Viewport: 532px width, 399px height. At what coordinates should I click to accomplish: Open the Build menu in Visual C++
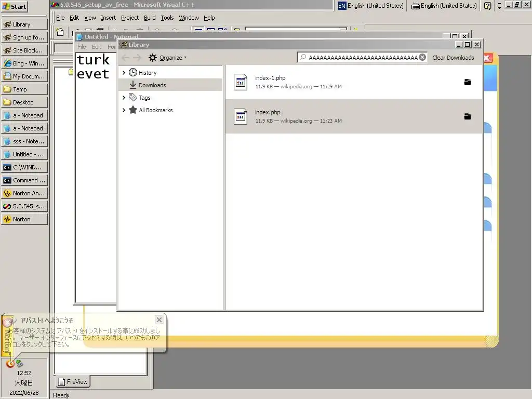pyautogui.click(x=150, y=18)
